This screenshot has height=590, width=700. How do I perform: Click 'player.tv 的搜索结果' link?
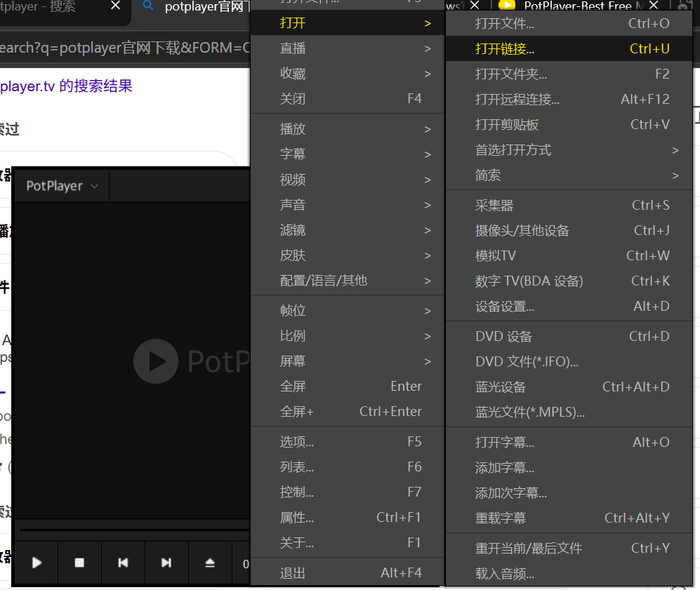[x=66, y=86]
